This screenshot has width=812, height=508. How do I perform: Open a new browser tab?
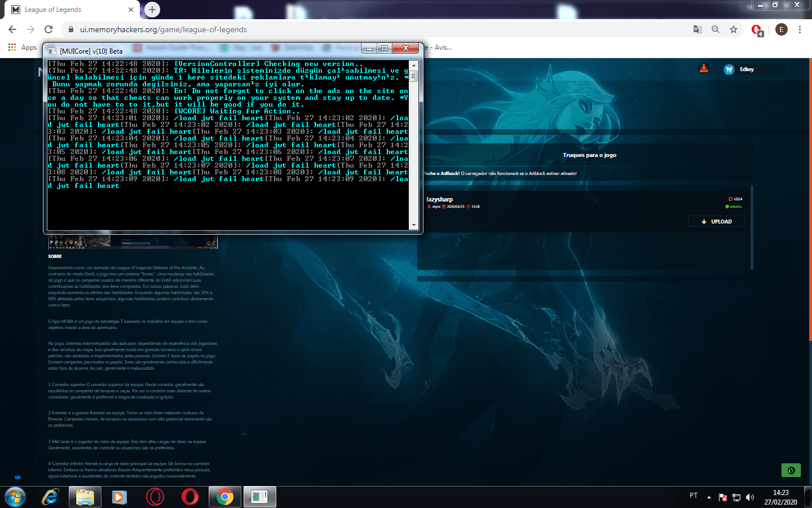[x=152, y=10]
